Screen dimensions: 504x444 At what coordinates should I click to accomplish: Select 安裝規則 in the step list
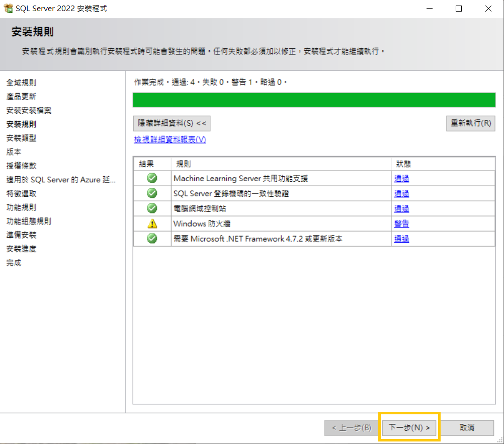click(x=21, y=124)
